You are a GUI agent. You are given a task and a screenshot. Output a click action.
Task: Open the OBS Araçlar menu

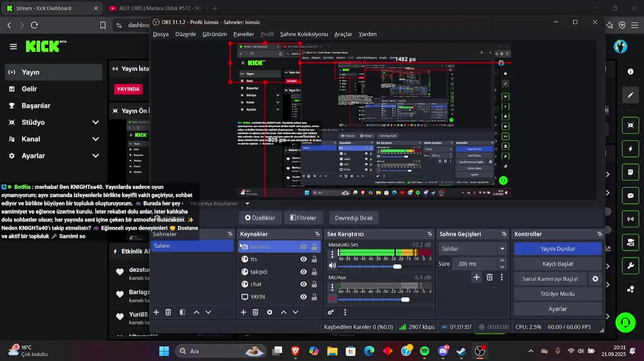[343, 34]
